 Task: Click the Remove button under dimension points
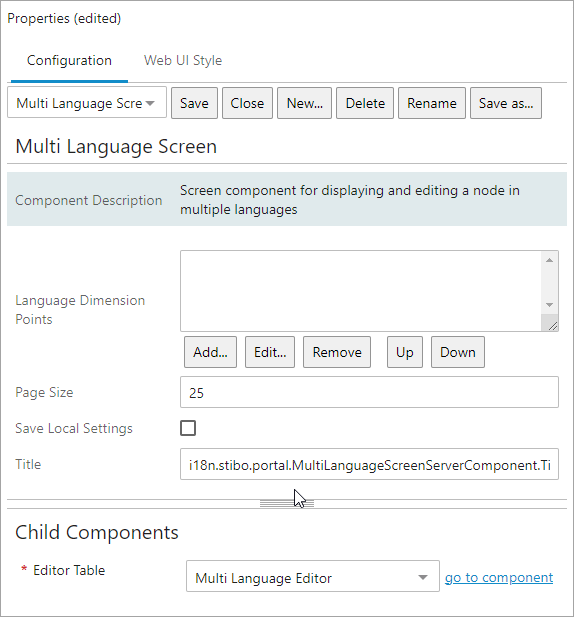click(x=337, y=352)
